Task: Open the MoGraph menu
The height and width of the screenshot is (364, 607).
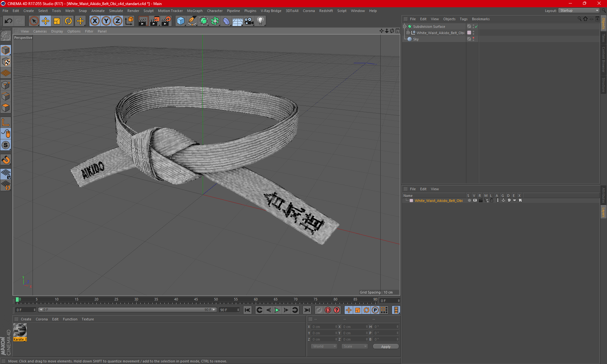Action: (x=195, y=11)
